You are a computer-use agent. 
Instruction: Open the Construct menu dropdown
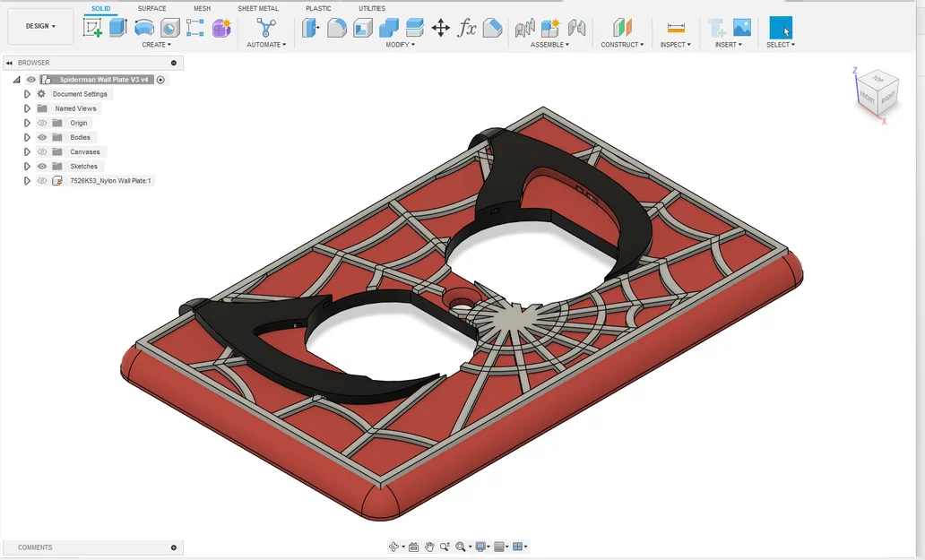(x=622, y=45)
